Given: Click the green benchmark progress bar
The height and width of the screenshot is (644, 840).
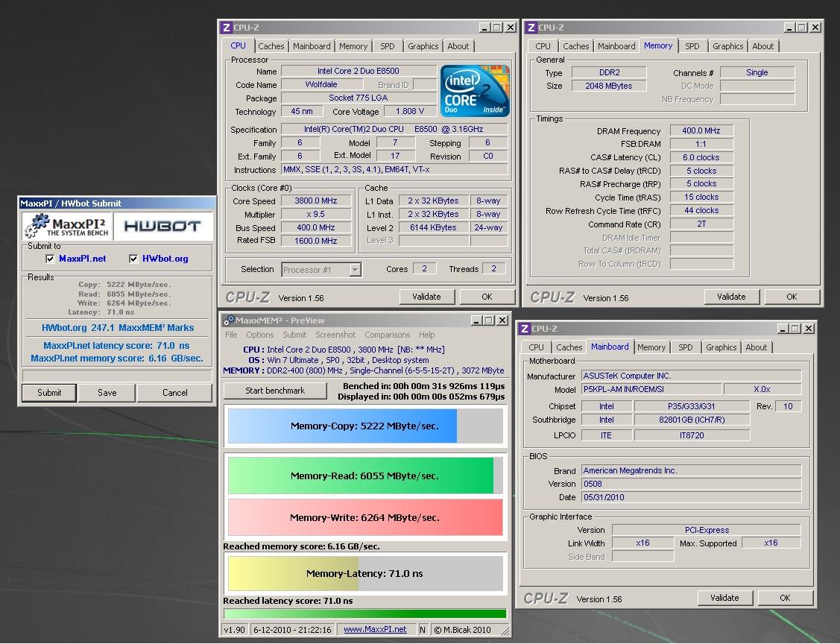Looking at the screenshot, I should [365, 614].
